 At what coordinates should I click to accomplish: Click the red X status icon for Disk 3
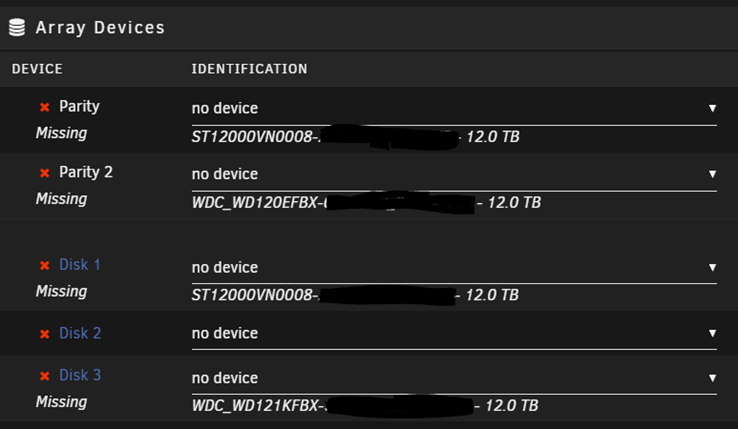[45, 376]
